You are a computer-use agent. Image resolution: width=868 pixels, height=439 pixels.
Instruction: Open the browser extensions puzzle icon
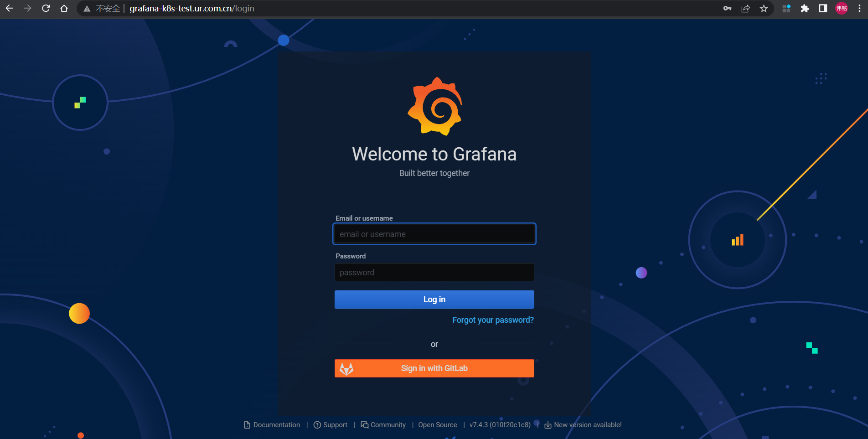click(x=805, y=8)
